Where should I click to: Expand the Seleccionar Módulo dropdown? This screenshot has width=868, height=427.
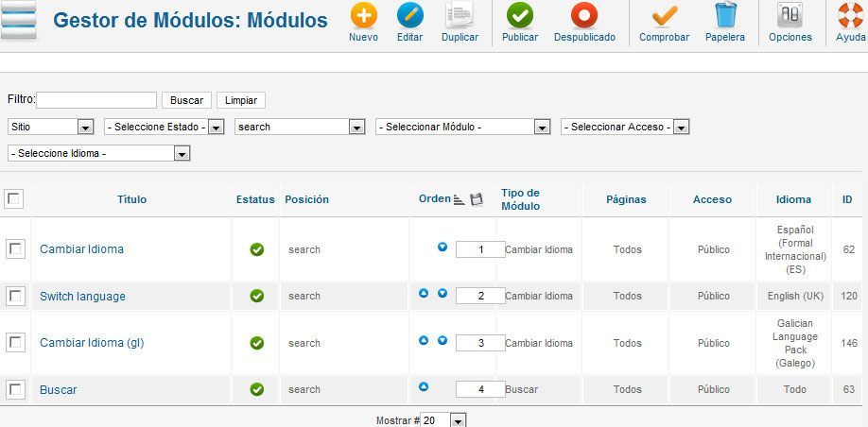click(462, 128)
